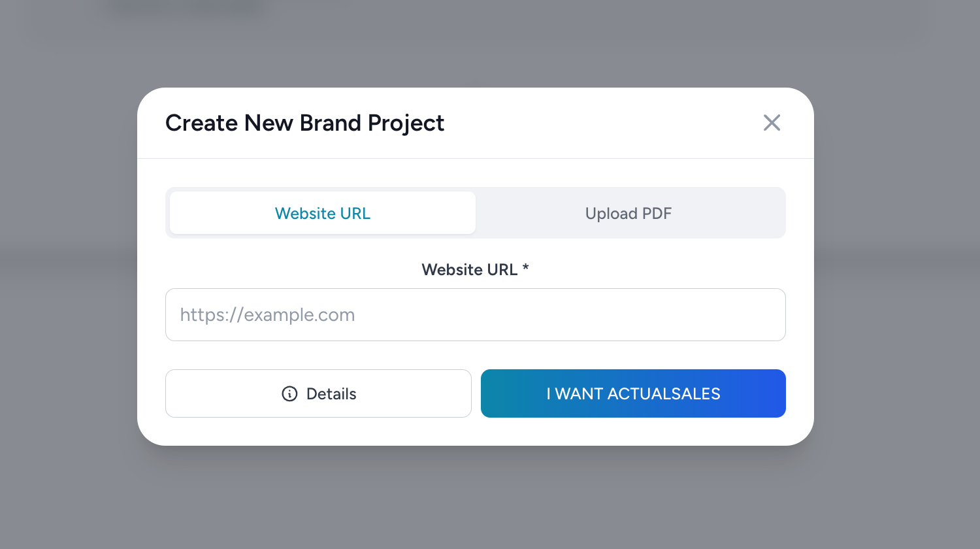Click the https://example.com placeholder field
Image resolution: width=980 pixels, height=549 pixels.
pos(475,314)
